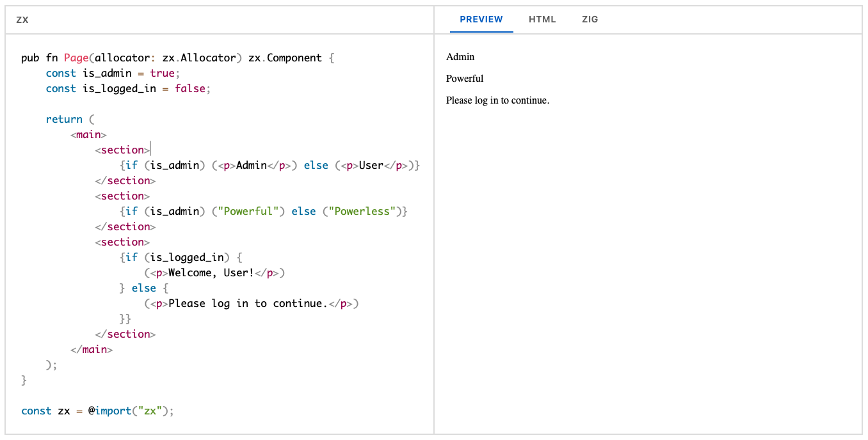Click the zx.Component return type
This screenshot has width=868, height=440.
pos(285,58)
